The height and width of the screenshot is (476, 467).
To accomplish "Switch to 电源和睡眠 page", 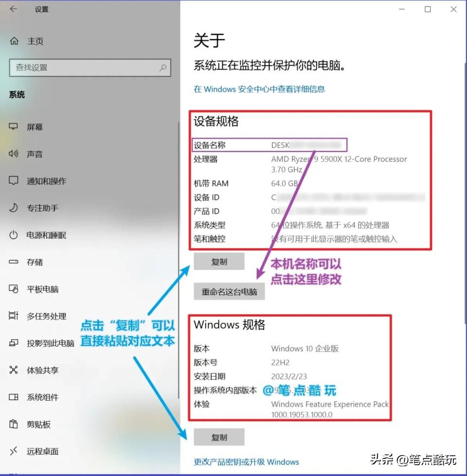I will click(x=47, y=235).
